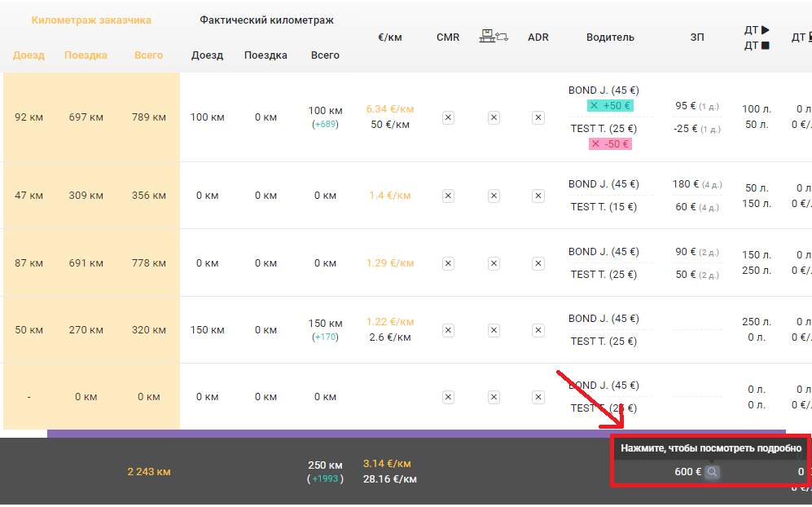Select the 691 км trip cell
The width and height of the screenshot is (812, 507).
click(86, 262)
